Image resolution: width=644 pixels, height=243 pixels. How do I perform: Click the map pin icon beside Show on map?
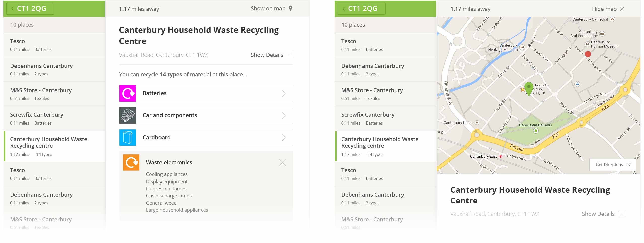pyautogui.click(x=290, y=8)
